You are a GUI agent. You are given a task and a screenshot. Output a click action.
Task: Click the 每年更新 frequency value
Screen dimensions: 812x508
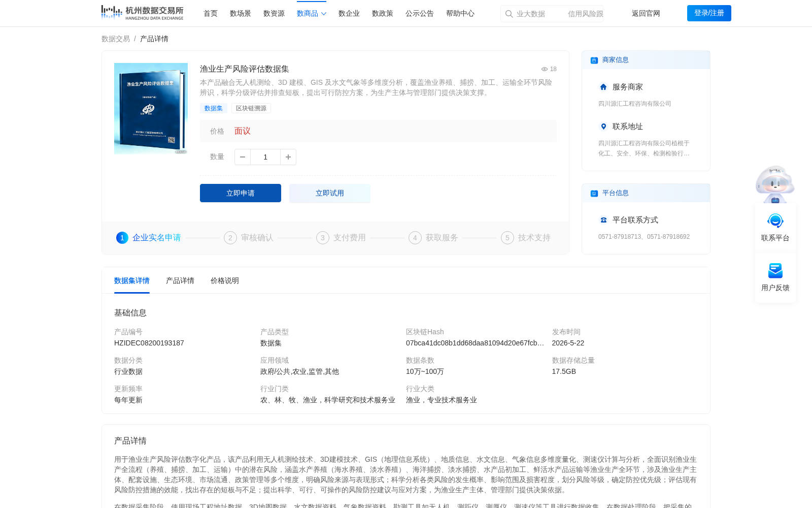(x=128, y=400)
